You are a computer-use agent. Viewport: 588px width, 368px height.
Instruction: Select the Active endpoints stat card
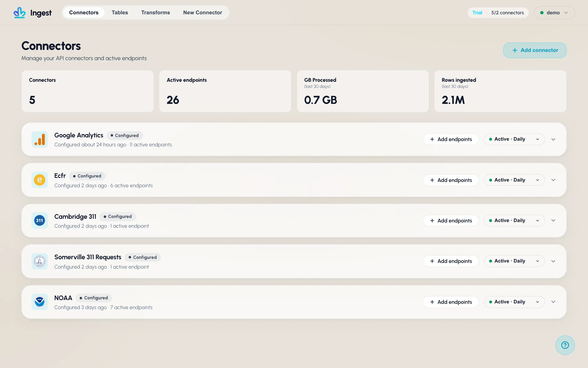pyautogui.click(x=225, y=91)
